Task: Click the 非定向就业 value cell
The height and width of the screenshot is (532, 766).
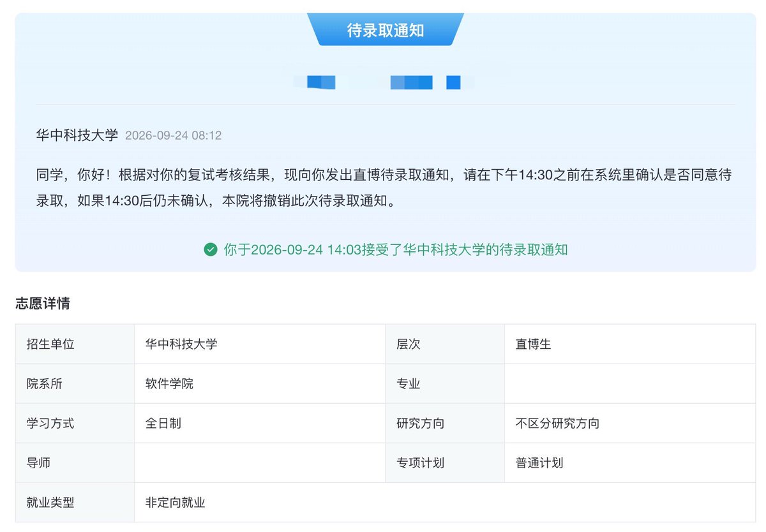Action: point(445,503)
